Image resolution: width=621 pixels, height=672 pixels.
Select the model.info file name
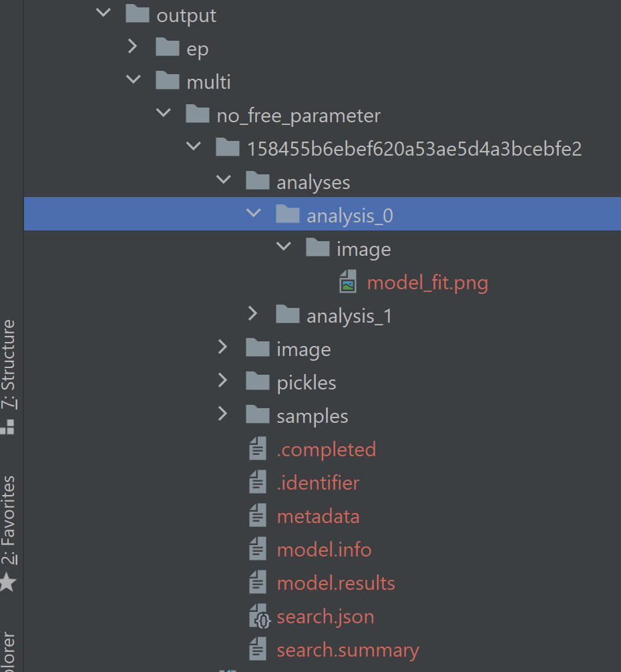[x=325, y=550]
